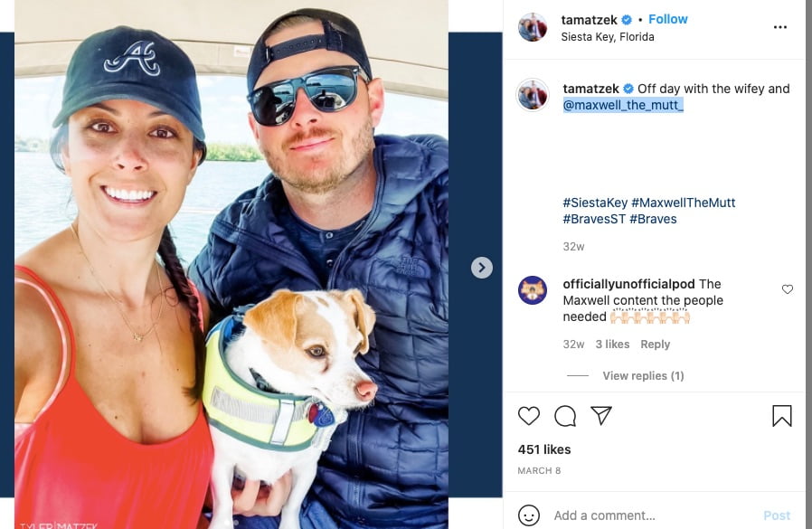Open the emoji picker smiley icon
Image resolution: width=812 pixels, height=529 pixels.
point(529,515)
